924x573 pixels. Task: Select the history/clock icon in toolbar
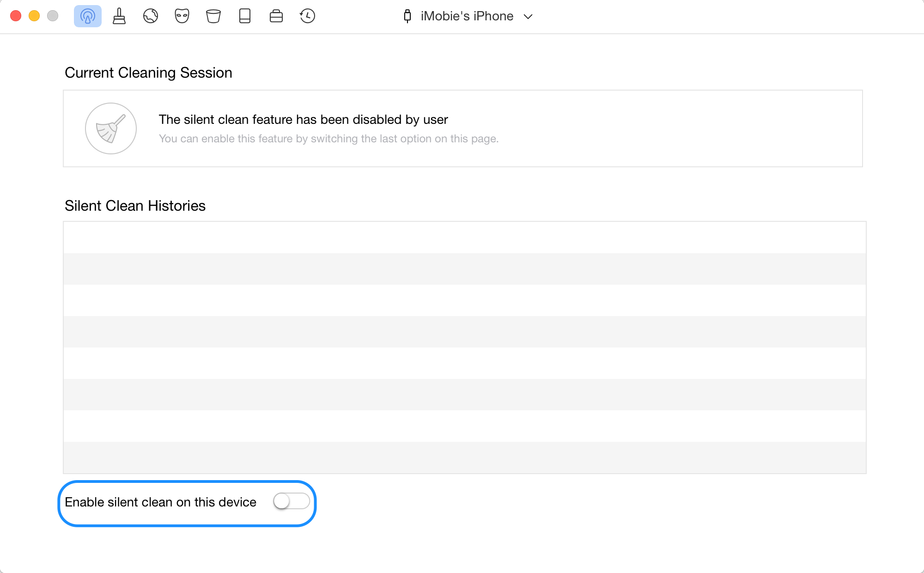308,16
